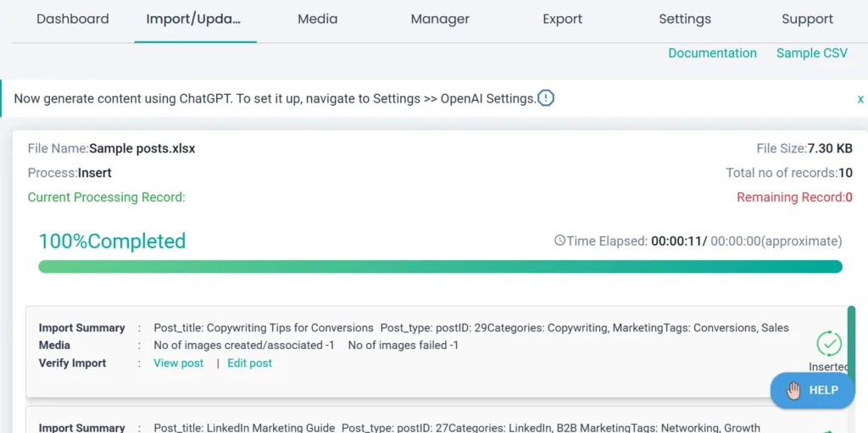
Task: Open the Export tab
Action: (x=563, y=19)
